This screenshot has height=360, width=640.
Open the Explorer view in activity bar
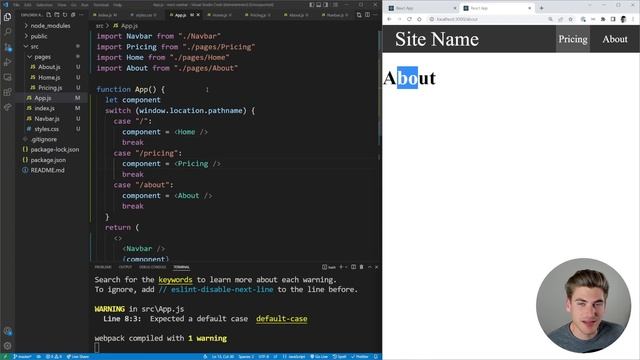point(7,17)
